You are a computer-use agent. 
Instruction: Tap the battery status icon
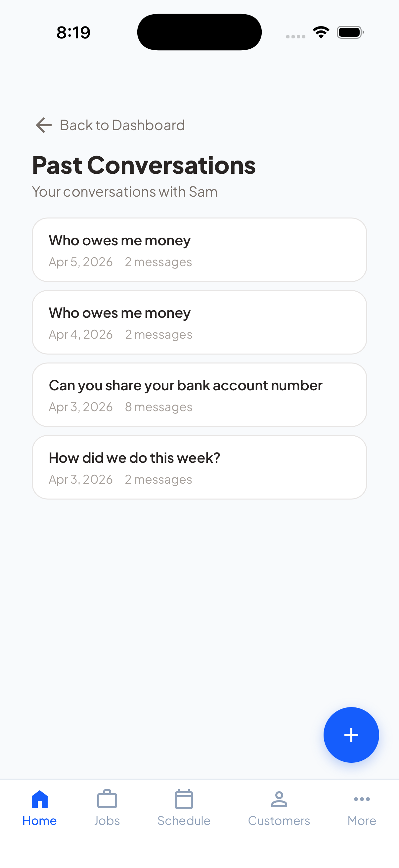point(350,33)
